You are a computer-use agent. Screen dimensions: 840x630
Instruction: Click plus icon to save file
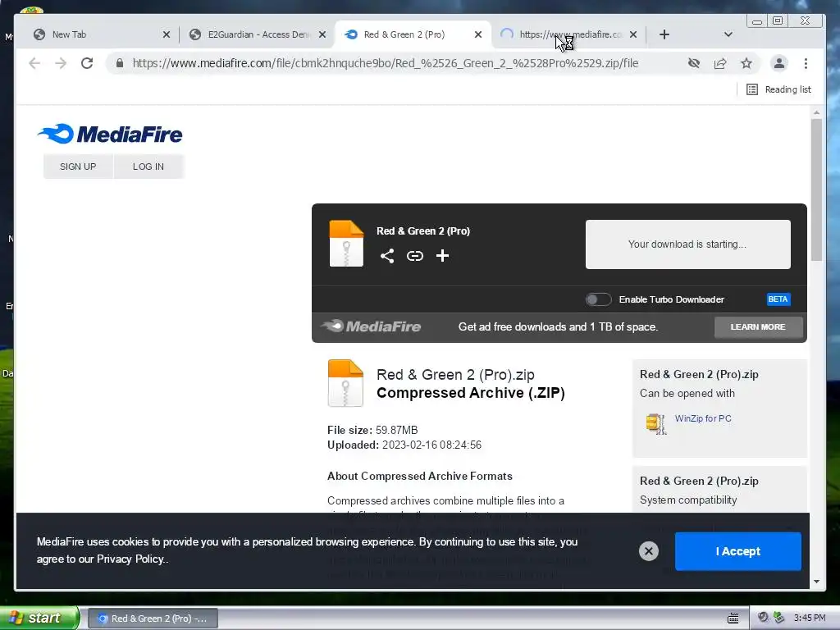442,256
